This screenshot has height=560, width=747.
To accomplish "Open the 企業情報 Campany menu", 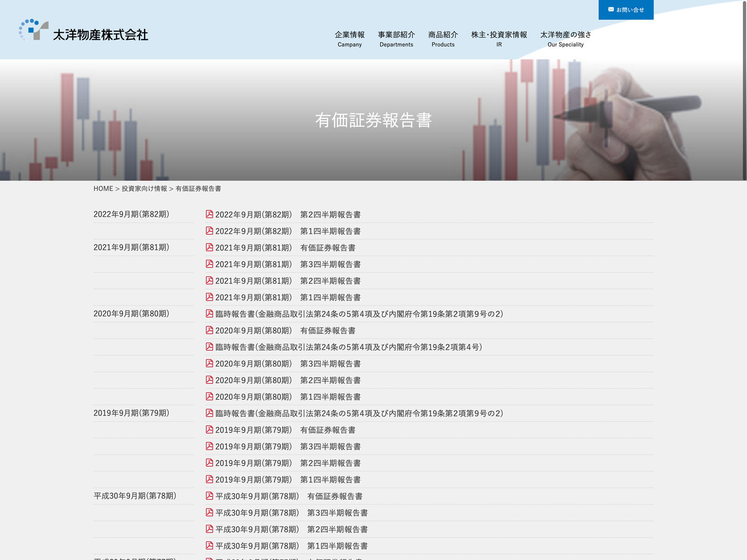I will (350, 39).
